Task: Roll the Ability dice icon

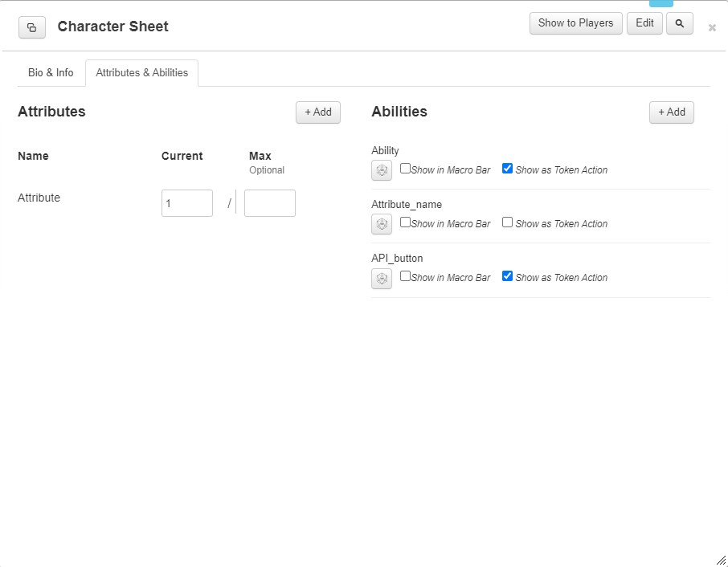Action: point(382,170)
